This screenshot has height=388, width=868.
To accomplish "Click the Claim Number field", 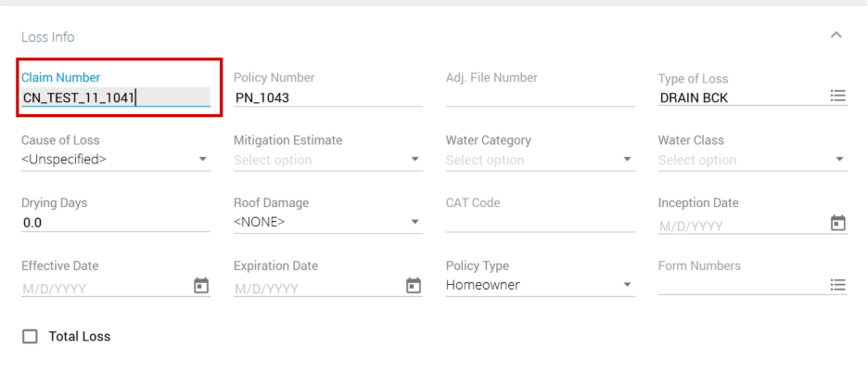I will (116, 97).
